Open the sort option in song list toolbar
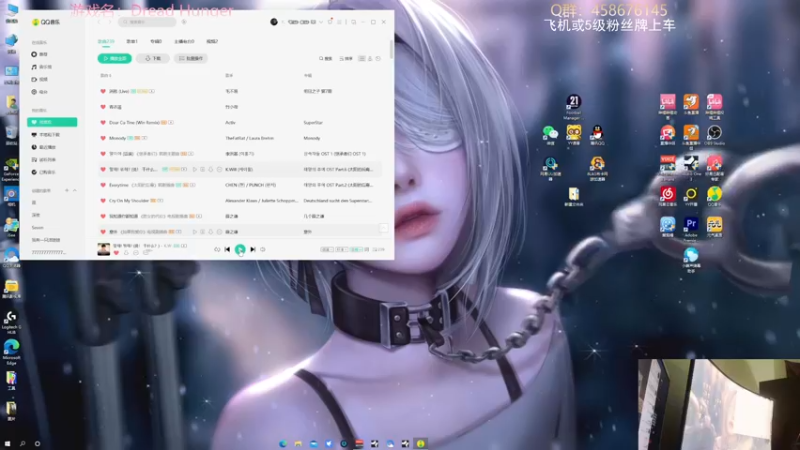 click(x=346, y=59)
